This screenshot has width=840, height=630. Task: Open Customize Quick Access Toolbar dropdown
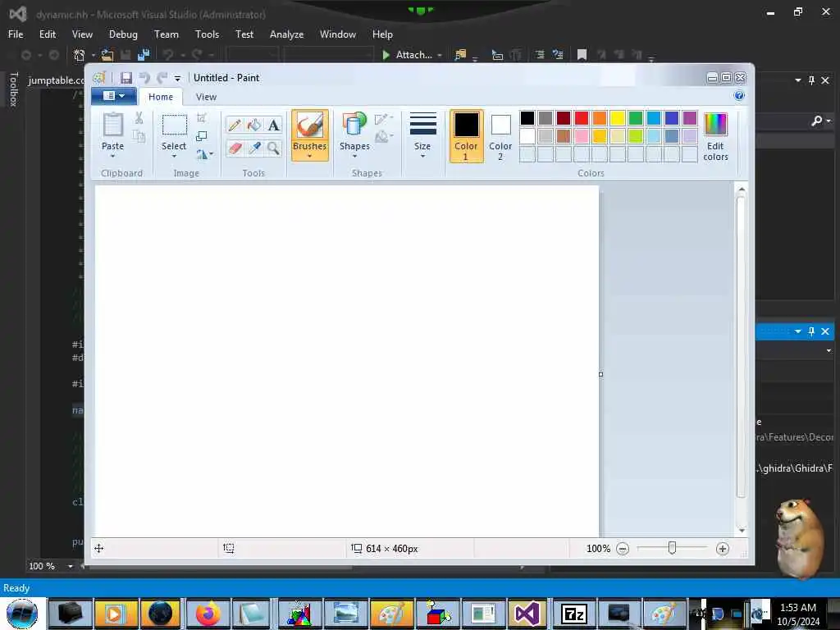click(x=177, y=78)
